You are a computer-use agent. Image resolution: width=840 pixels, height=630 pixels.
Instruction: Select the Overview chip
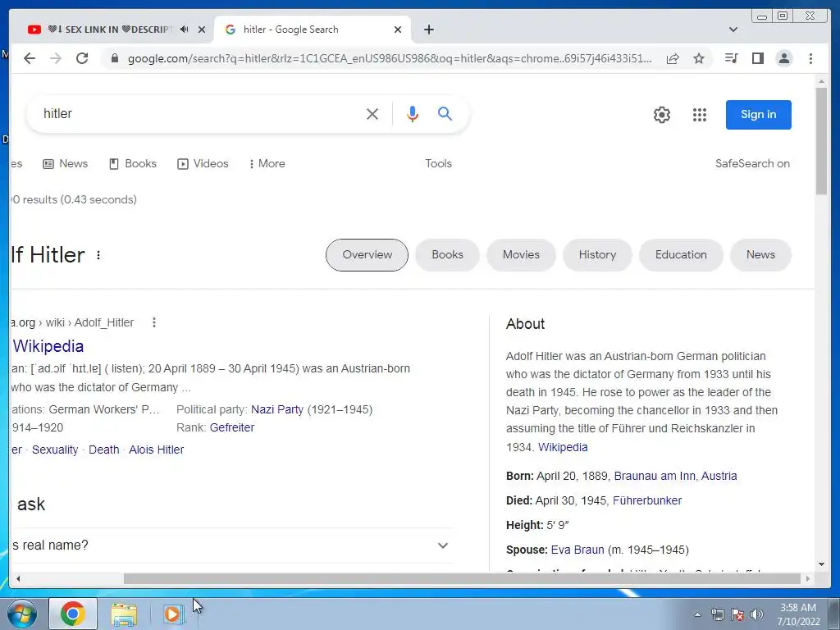tap(367, 255)
